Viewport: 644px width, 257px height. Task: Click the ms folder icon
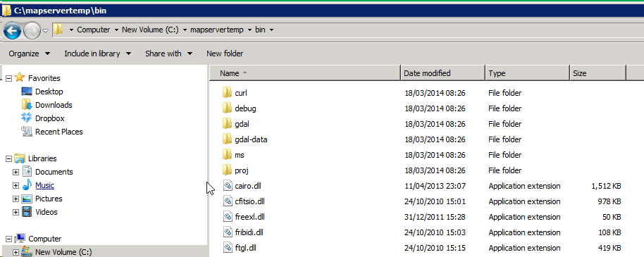coord(227,155)
